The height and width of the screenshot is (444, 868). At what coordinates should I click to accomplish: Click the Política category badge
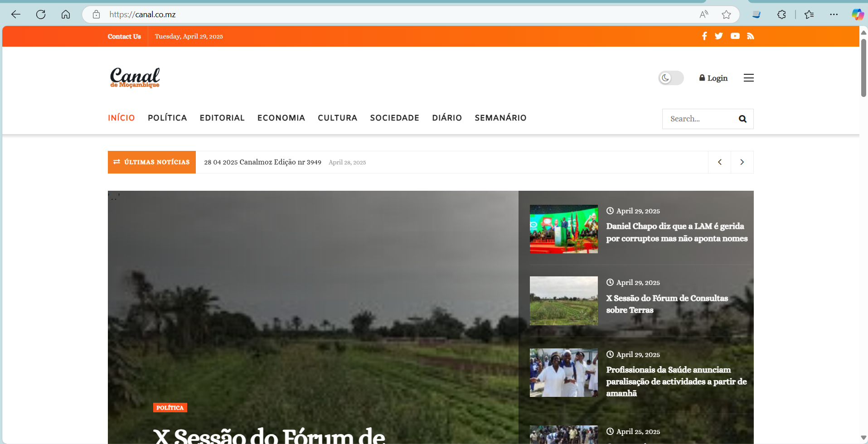click(170, 408)
